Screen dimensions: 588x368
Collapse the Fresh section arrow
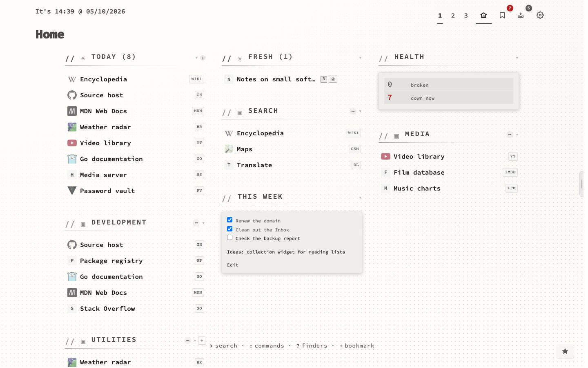coord(360,58)
